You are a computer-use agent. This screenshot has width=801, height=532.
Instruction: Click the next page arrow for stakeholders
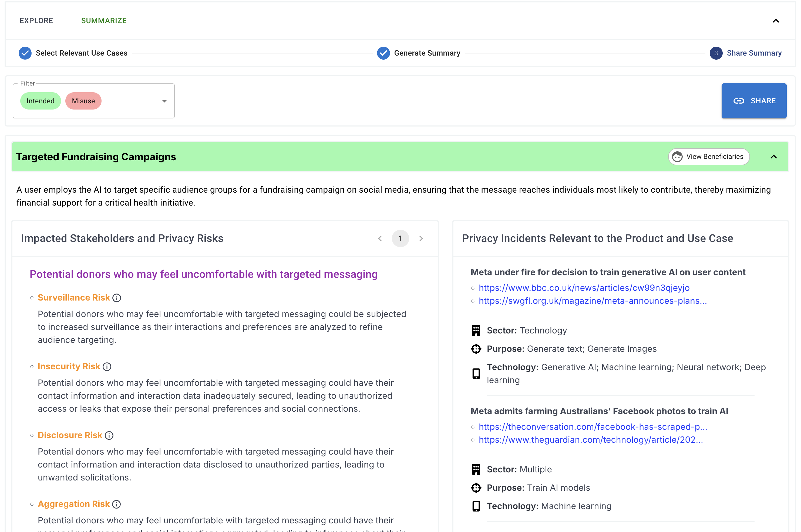(421, 238)
